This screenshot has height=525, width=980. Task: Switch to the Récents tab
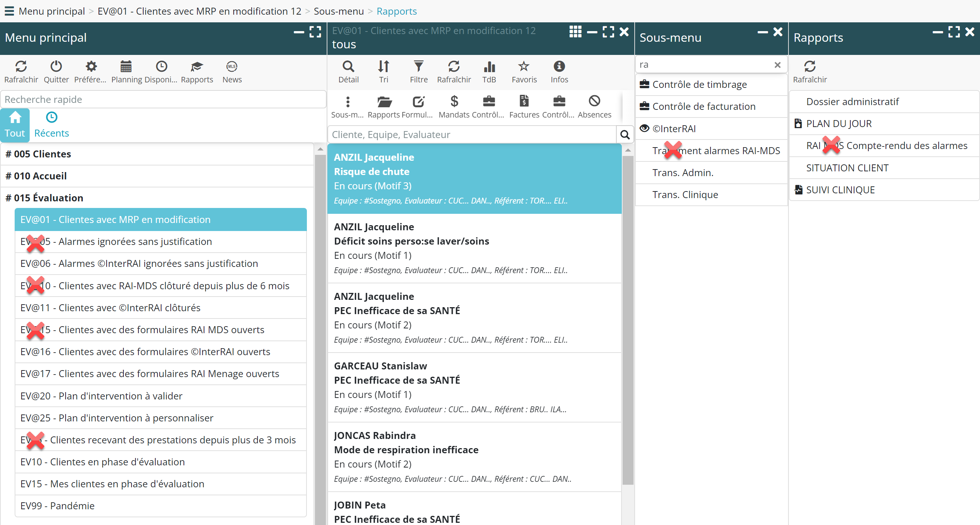(x=51, y=125)
